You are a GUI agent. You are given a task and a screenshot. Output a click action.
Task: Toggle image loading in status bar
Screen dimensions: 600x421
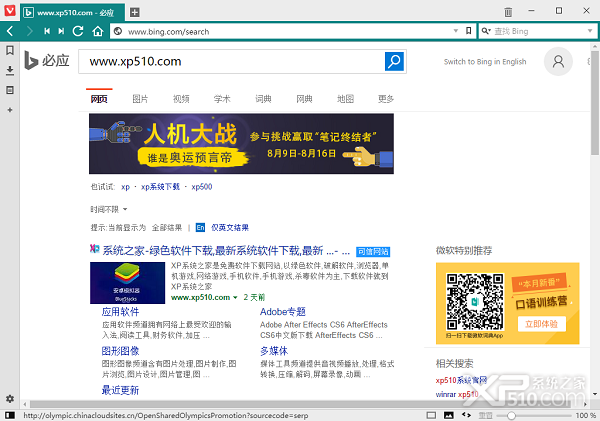pos(448,415)
